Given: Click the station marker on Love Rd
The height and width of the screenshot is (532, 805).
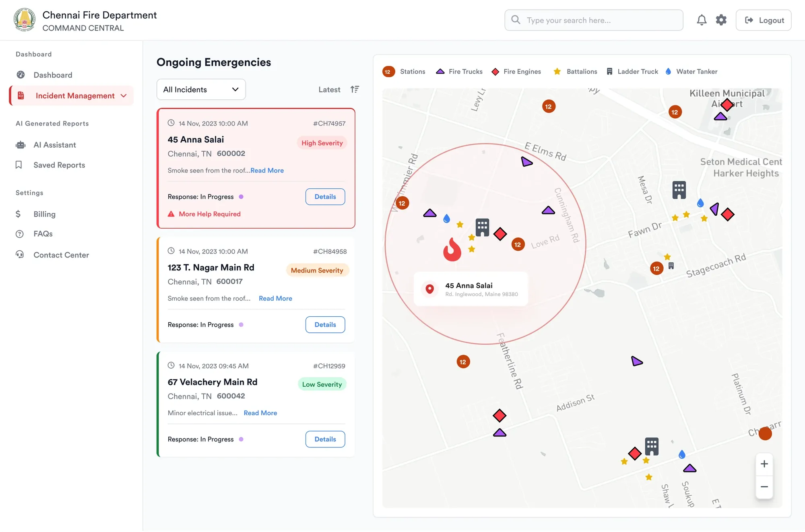Looking at the screenshot, I should (518, 244).
